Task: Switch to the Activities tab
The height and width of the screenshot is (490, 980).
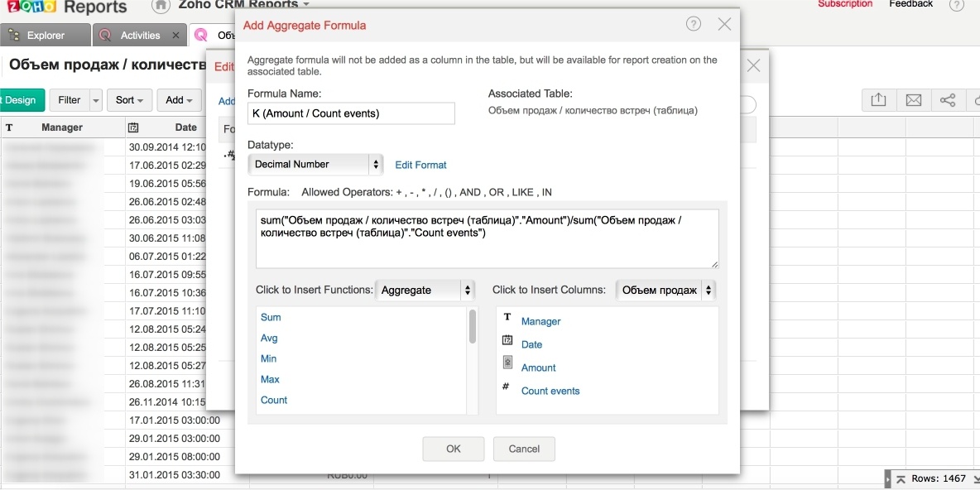Action: 140,36
